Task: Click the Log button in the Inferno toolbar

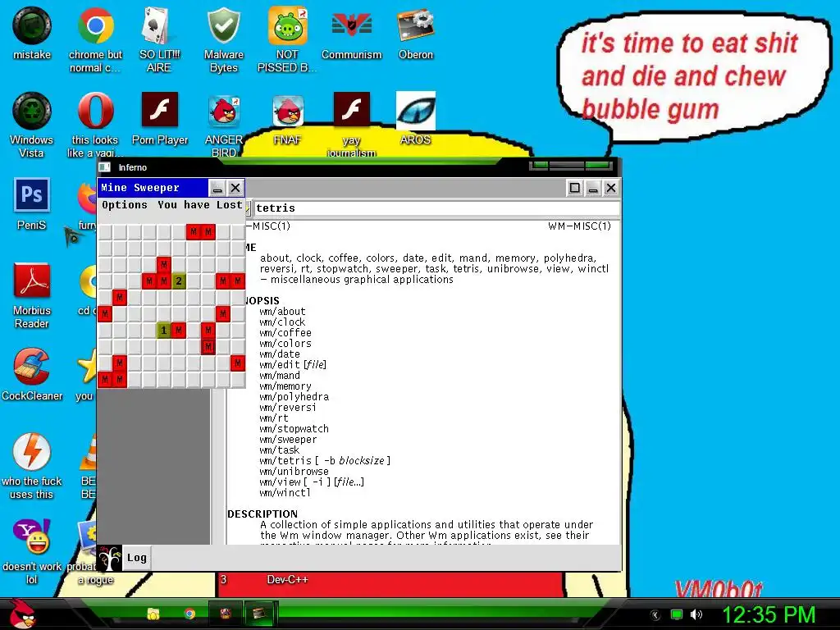Action: click(137, 558)
